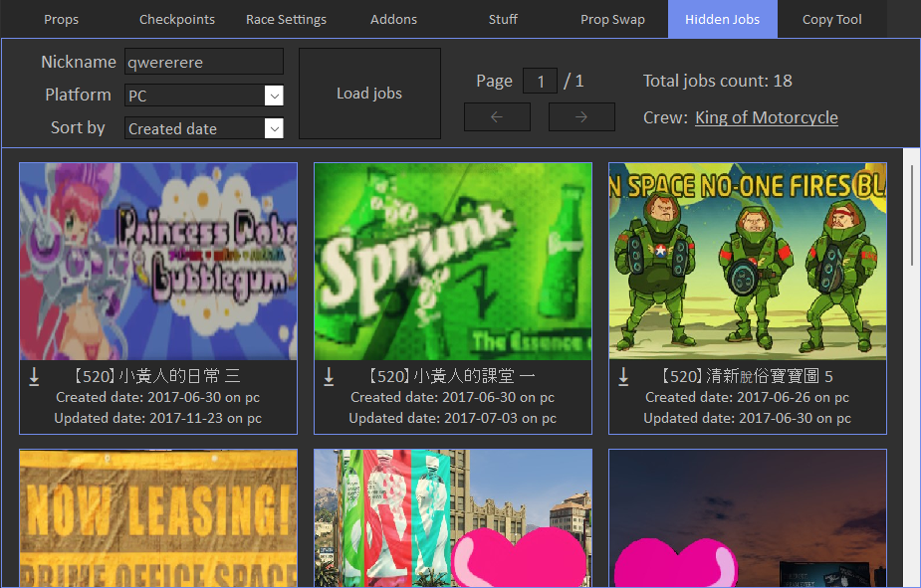Select the Now Leasing thumbnail

[x=158, y=518]
